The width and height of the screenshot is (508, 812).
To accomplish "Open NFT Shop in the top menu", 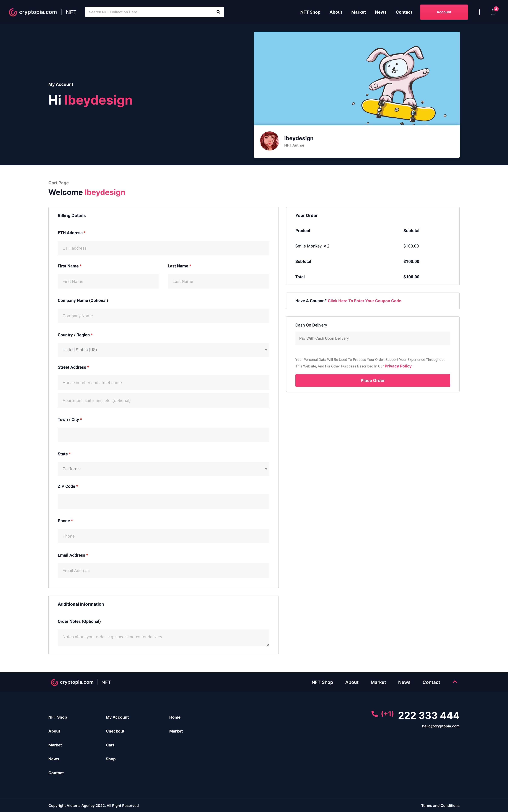I will click(310, 12).
